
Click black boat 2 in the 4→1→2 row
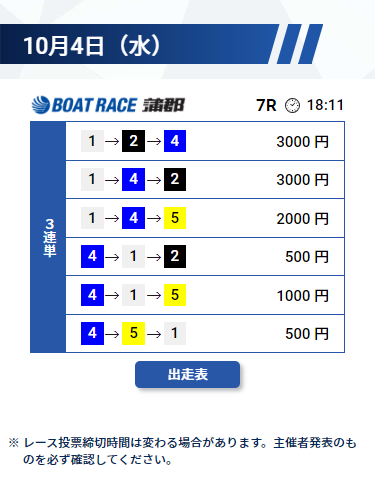coord(175,256)
